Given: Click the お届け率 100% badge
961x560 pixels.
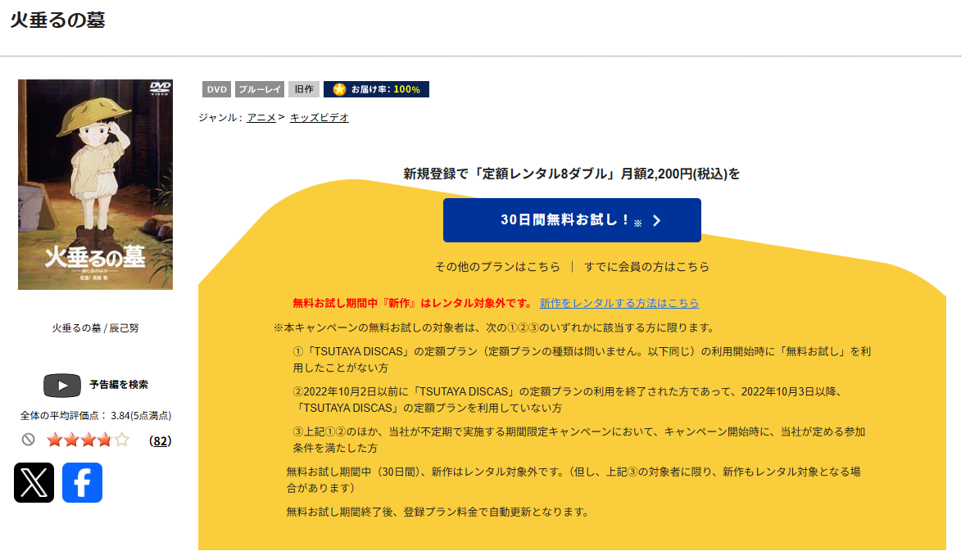Looking at the screenshot, I should [x=376, y=88].
